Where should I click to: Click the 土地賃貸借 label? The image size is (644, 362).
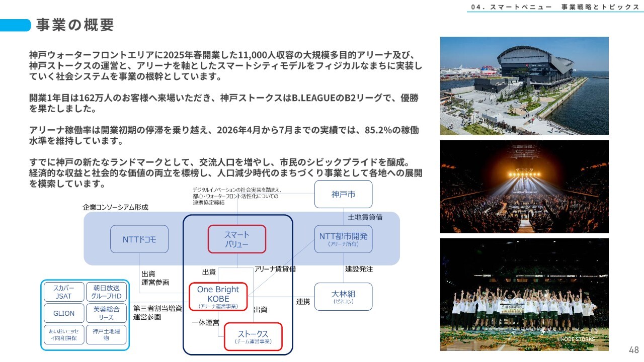coord(365,217)
